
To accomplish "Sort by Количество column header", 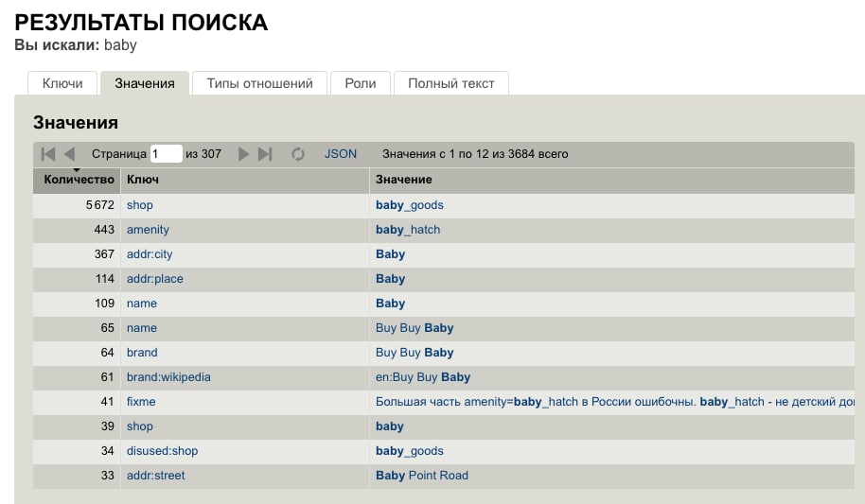I will tap(77, 180).
